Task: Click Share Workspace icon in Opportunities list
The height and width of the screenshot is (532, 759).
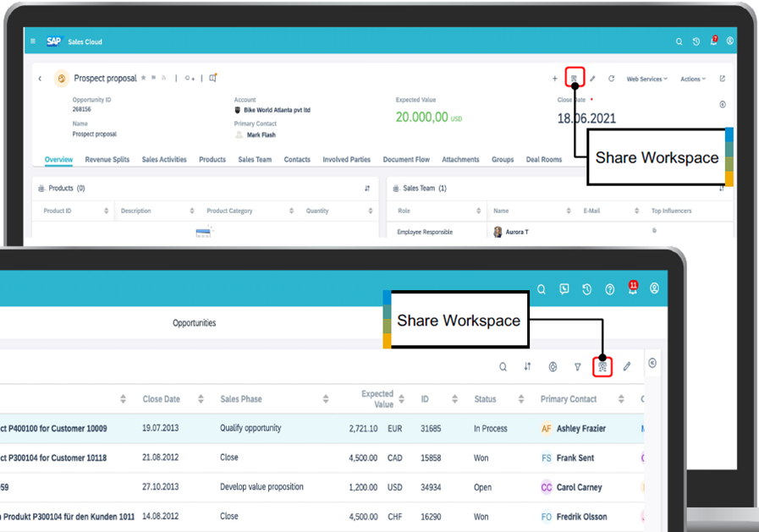Action: tap(602, 367)
